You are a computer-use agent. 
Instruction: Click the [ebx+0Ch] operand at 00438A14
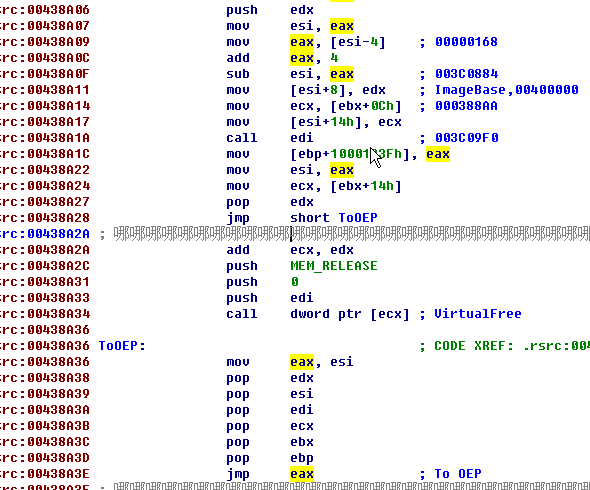point(366,106)
